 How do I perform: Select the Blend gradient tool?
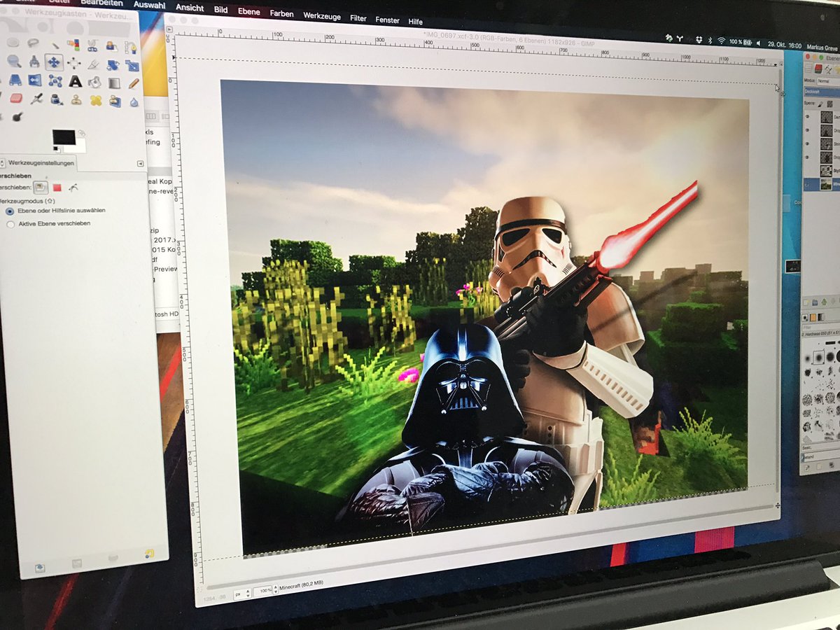[113, 83]
